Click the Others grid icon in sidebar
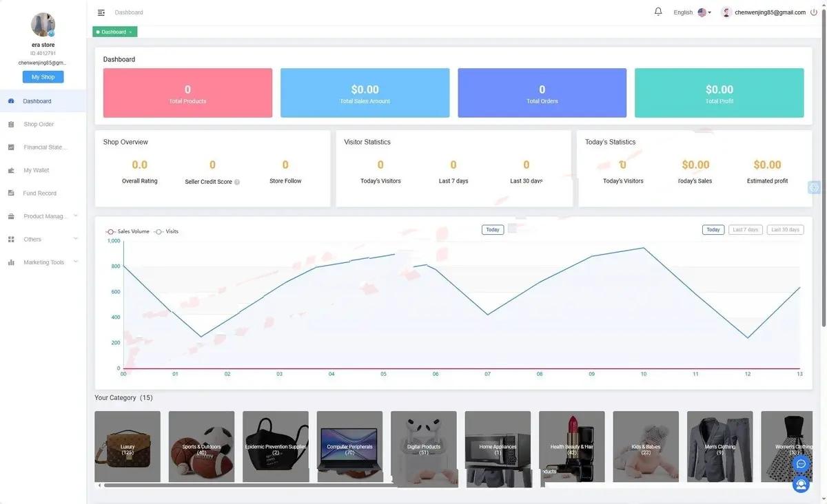827x504 pixels. [x=11, y=240]
